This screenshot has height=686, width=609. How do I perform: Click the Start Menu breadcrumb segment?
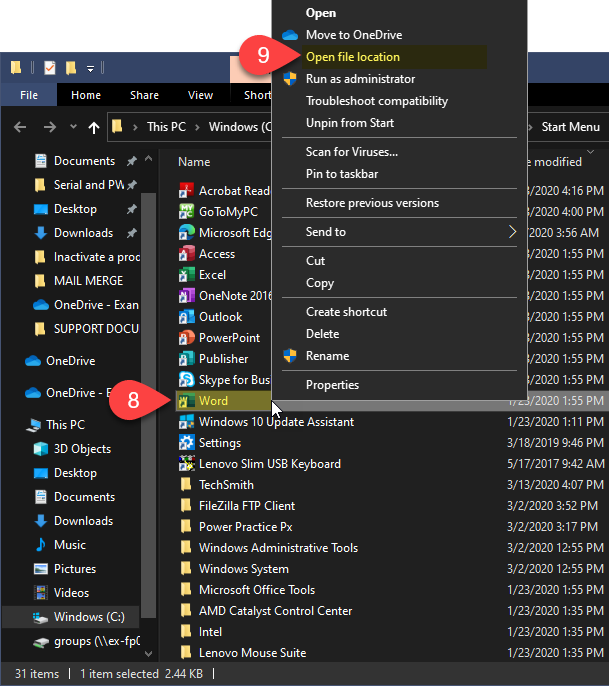pos(570,127)
